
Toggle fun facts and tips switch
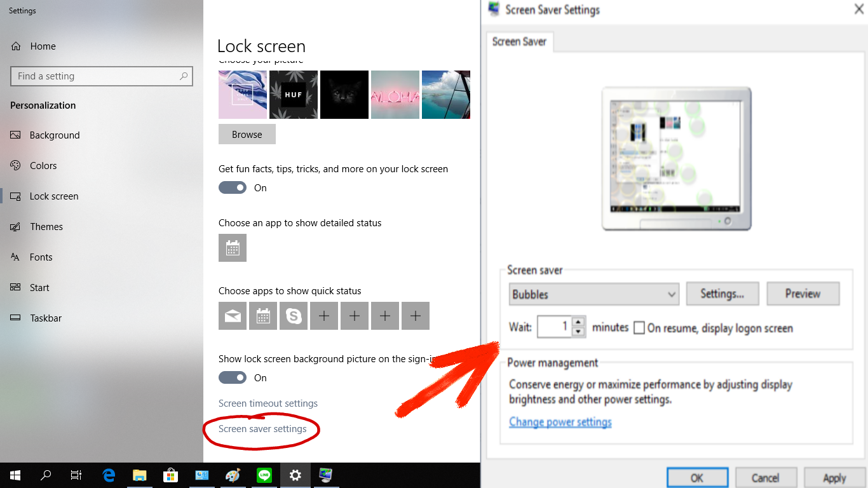(233, 187)
